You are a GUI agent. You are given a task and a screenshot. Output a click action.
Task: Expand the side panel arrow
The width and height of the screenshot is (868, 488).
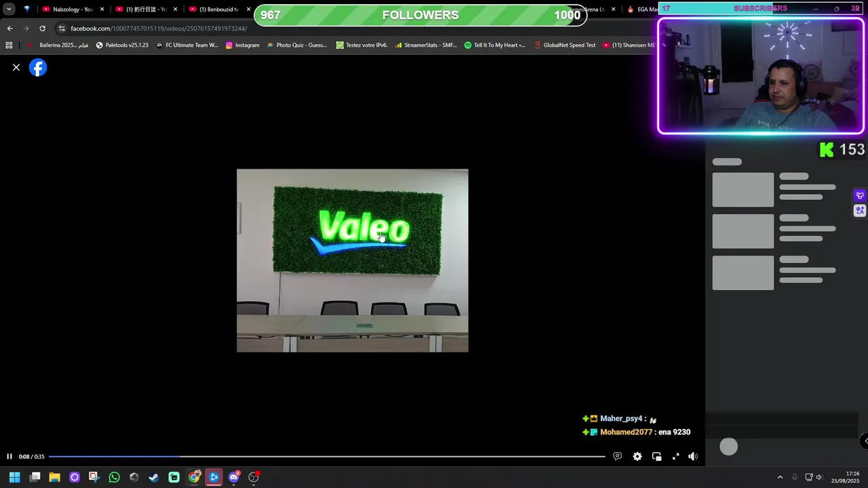(x=865, y=441)
